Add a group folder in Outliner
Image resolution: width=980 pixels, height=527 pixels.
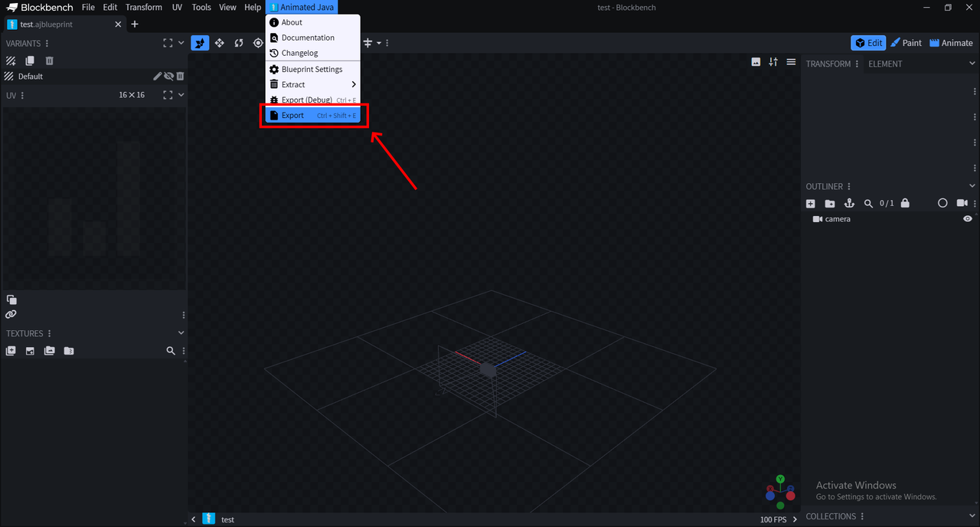point(830,203)
